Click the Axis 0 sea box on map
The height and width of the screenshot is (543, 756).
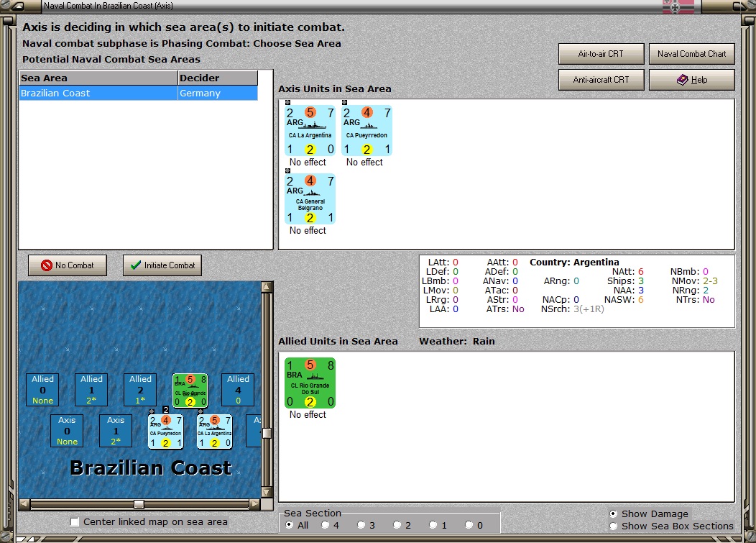[67, 431]
